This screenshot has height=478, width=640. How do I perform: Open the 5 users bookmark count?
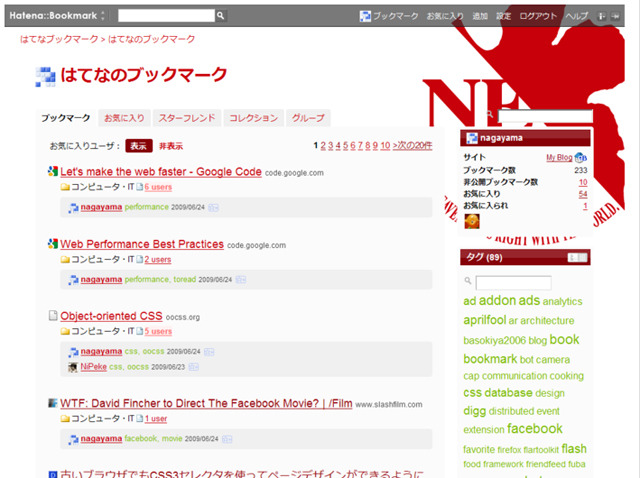point(158,331)
